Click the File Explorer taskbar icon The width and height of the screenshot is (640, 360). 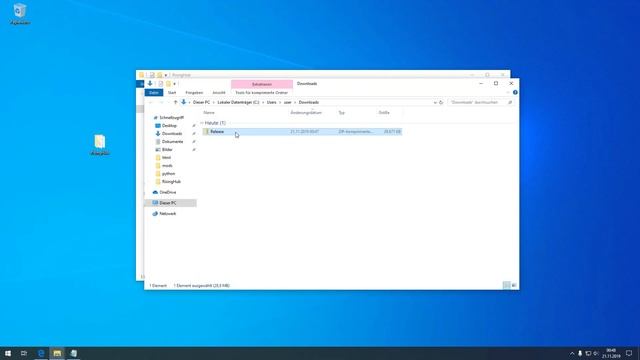[57, 353]
